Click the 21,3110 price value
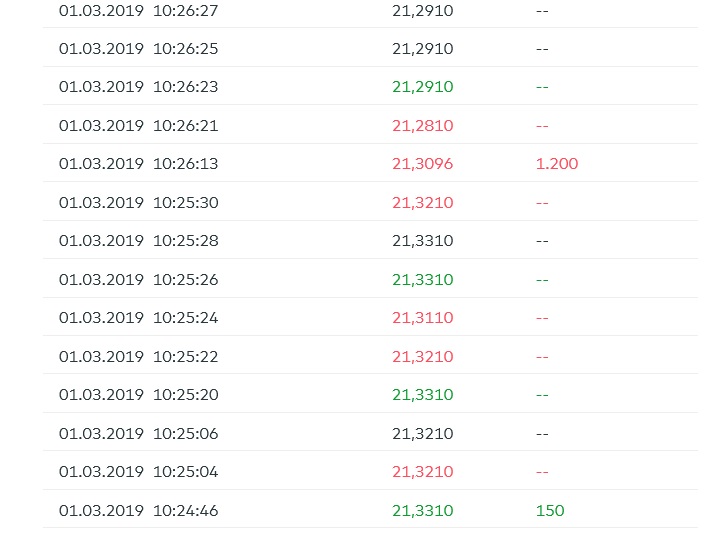 click(422, 318)
